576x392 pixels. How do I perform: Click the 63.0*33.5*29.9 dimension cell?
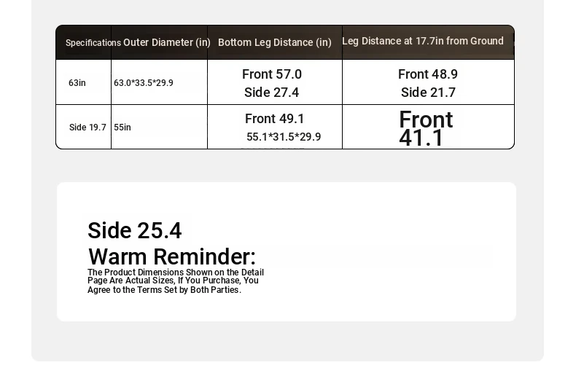(x=143, y=83)
